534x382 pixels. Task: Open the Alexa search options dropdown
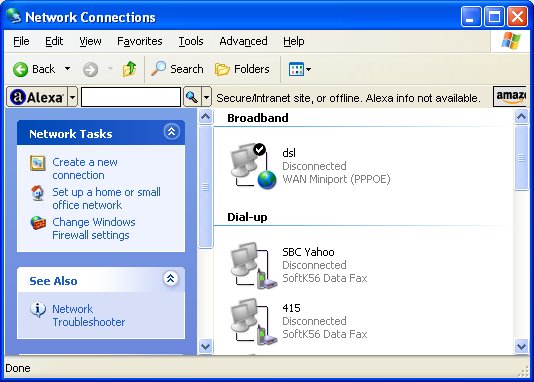(206, 97)
